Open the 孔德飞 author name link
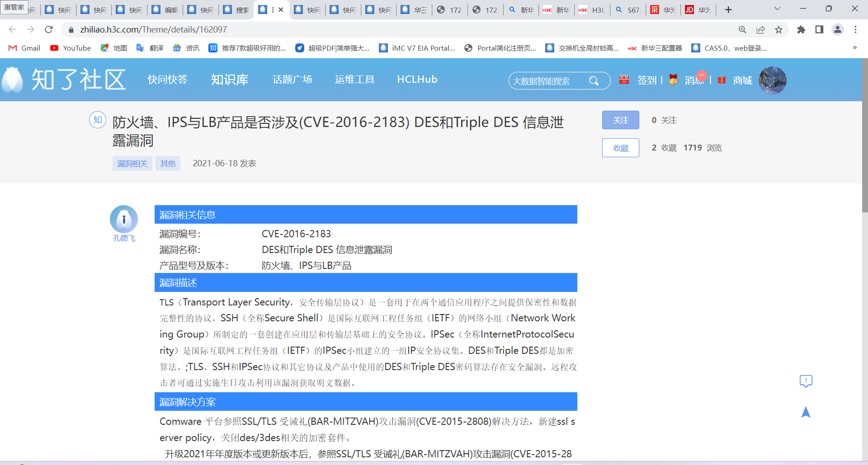868x465 pixels. tap(124, 238)
